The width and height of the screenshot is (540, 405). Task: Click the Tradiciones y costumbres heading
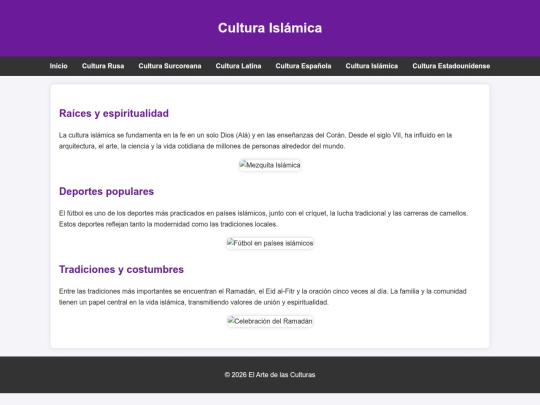pyautogui.click(x=121, y=269)
